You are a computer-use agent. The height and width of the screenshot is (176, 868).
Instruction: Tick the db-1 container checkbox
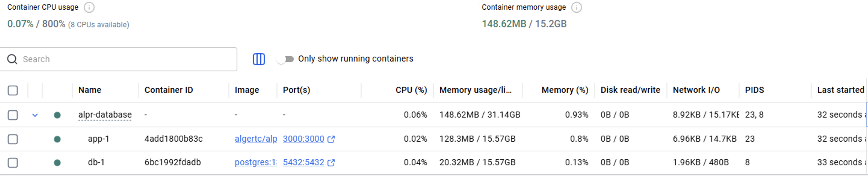point(13,163)
